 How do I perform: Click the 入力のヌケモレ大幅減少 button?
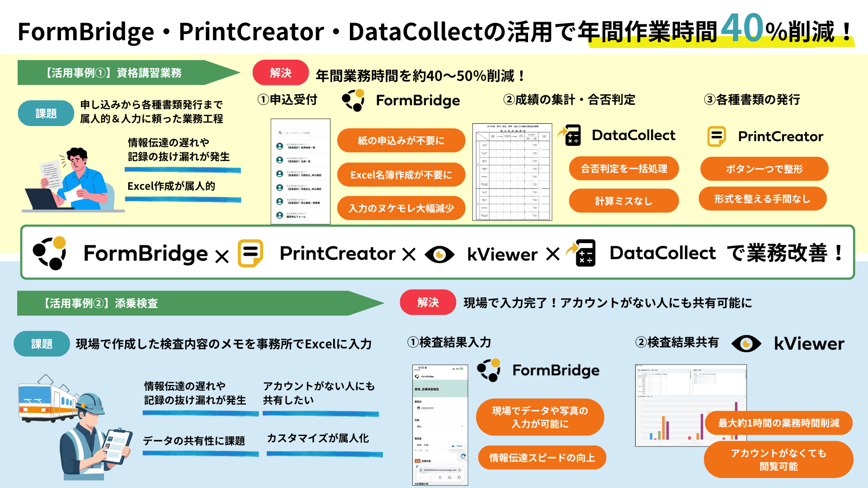pyautogui.click(x=401, y=208)
